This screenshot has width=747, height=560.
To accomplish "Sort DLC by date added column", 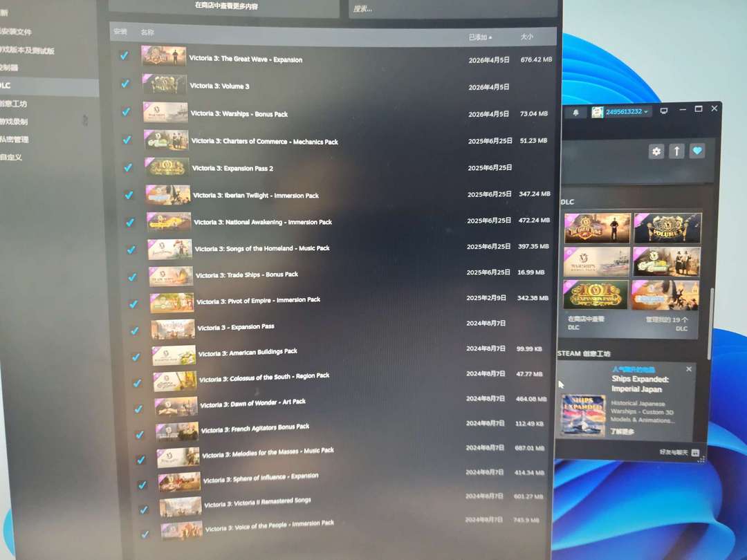I will 480,37.
